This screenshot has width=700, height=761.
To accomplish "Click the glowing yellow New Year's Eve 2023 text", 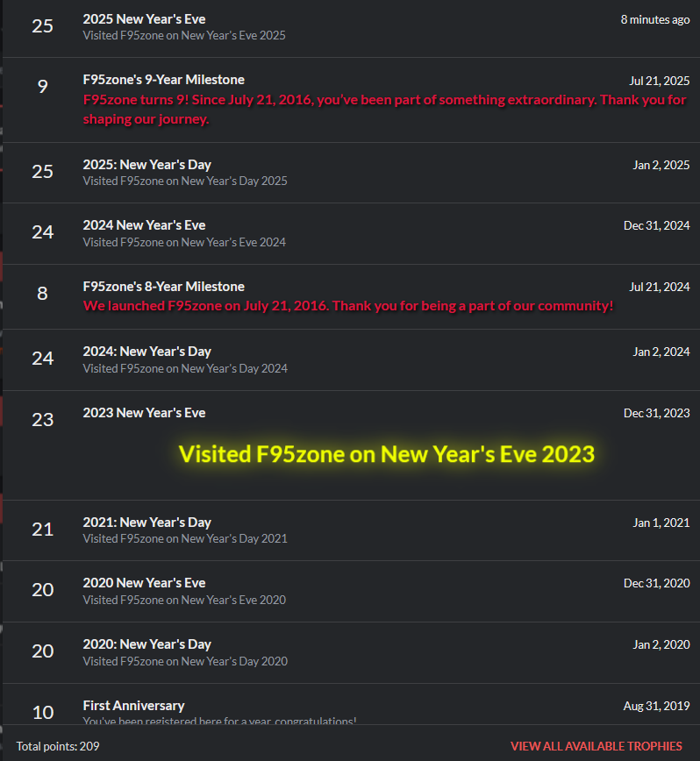I will [x=387, y=454].
